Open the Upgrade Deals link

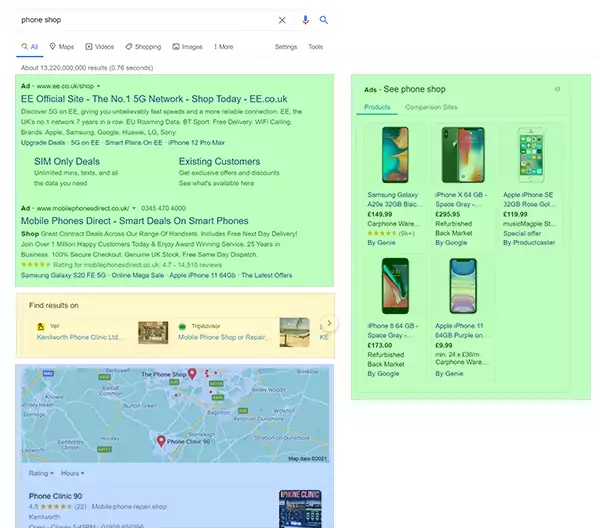pos(43,143)
